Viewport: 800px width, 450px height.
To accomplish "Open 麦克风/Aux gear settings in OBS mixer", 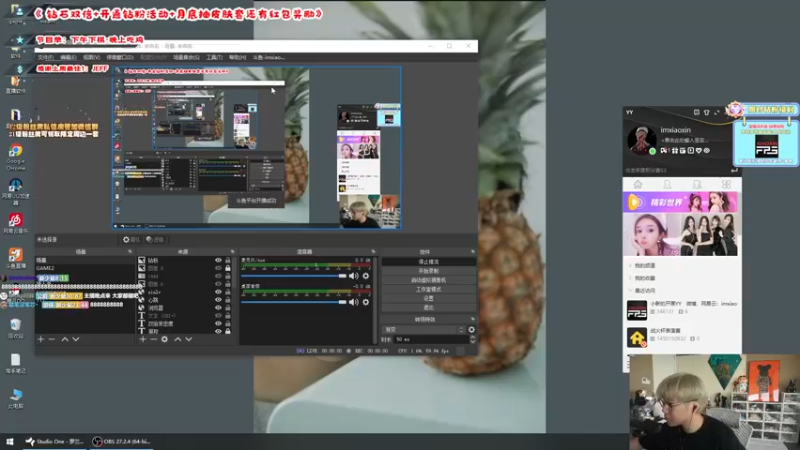I will pyautogui.click(x=366, y=276).
